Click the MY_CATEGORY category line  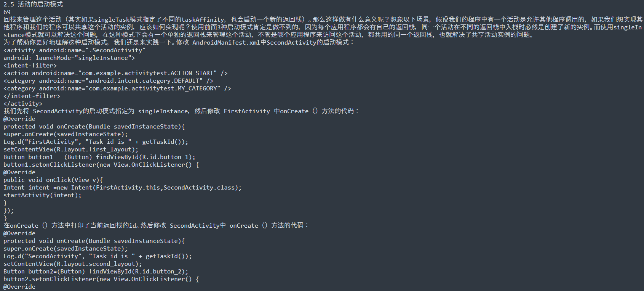point(117,88)
